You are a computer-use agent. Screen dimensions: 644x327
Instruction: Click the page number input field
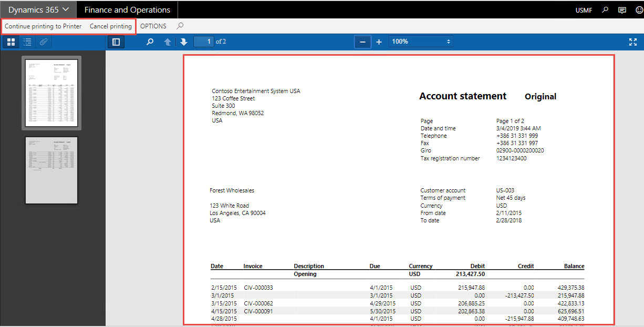pos(203,42)
